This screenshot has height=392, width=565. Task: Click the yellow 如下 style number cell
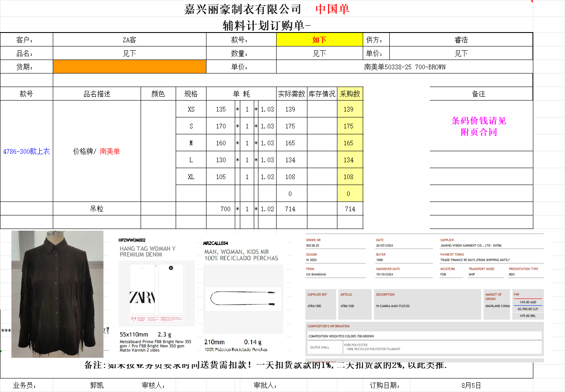(x=319, y=40)
